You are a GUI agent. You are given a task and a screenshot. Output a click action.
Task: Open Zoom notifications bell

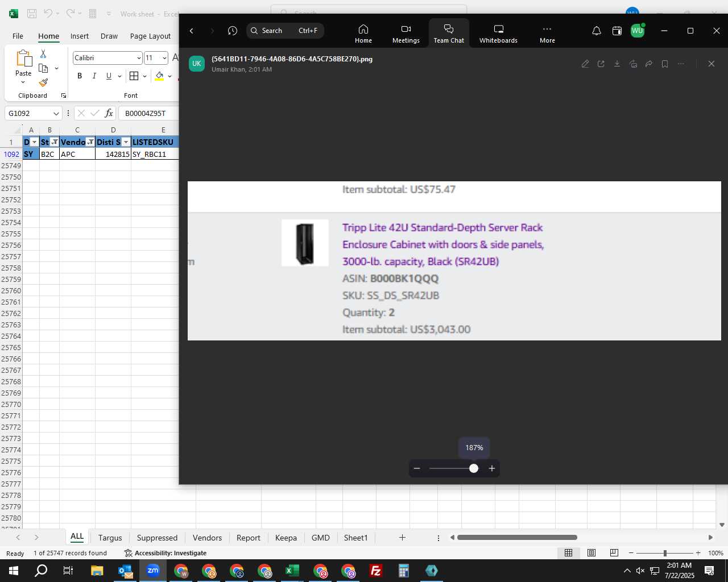(x=597, y=31)
